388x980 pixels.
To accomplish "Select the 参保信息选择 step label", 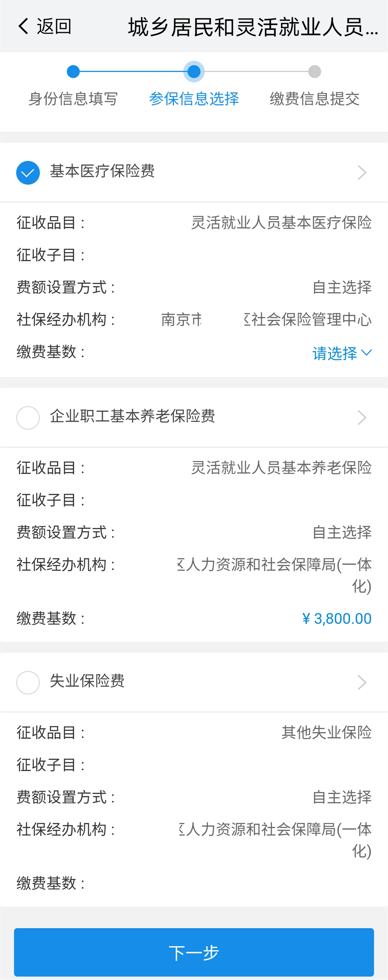I will point(194,99).
